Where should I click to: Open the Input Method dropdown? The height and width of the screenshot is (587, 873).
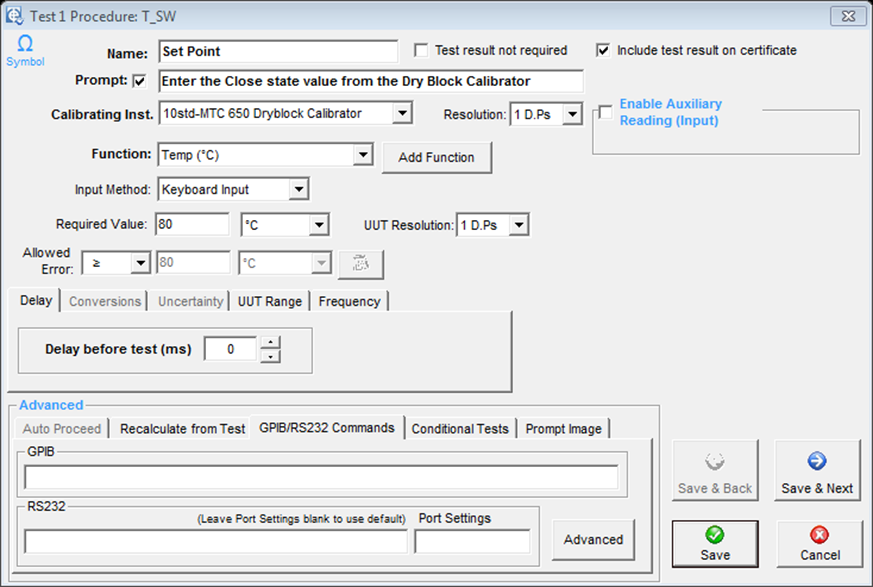(x=298, y=189)
